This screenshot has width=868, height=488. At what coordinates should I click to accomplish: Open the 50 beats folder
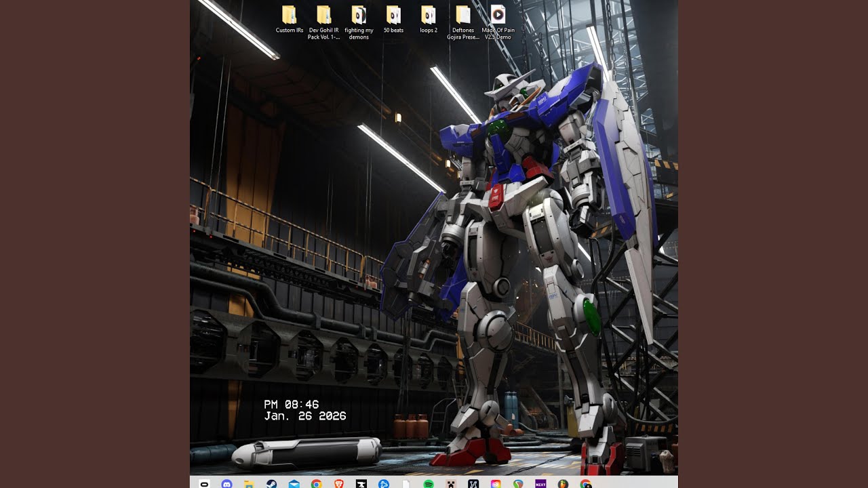[393, 20]
